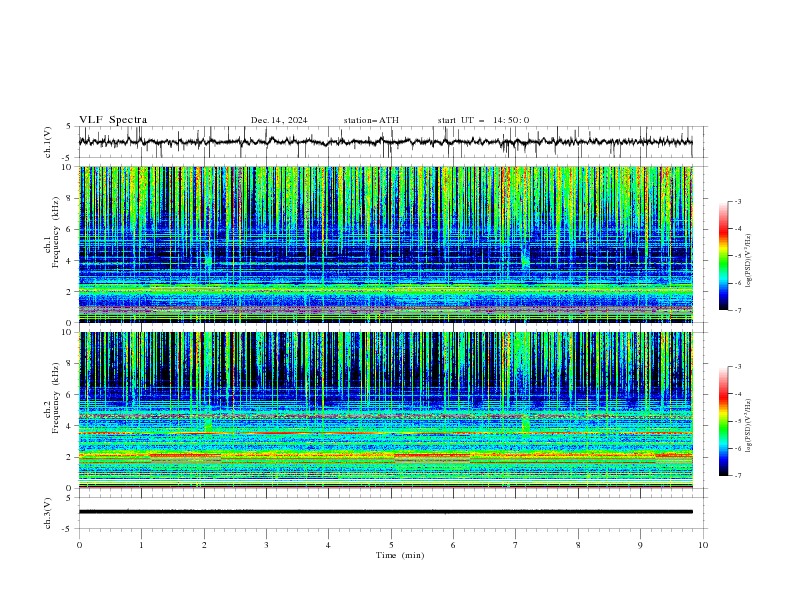Click the time axis tick label "3"
The width and height of the screenshot is (792, 612).
coord(266,545)
